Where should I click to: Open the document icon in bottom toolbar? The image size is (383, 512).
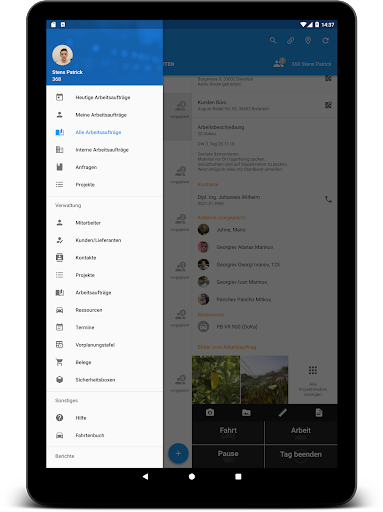(x=319, y=413)
